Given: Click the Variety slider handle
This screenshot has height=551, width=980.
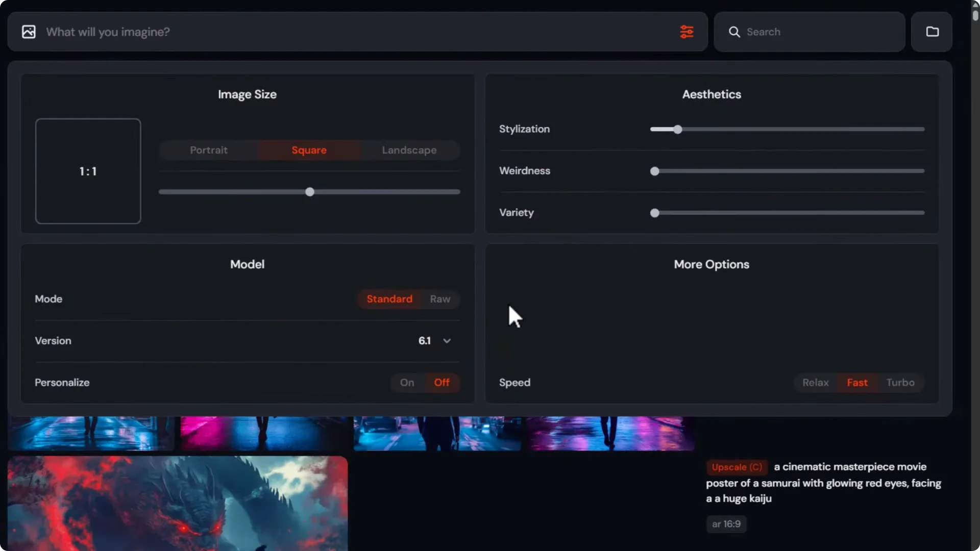Looking at the screenshot, I should [x=655, y=213].
